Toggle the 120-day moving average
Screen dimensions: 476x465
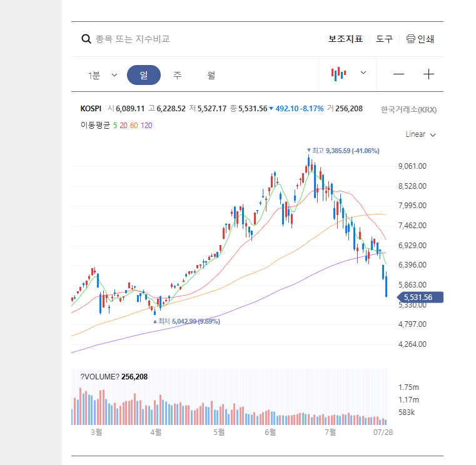click(x=146, y=126)
